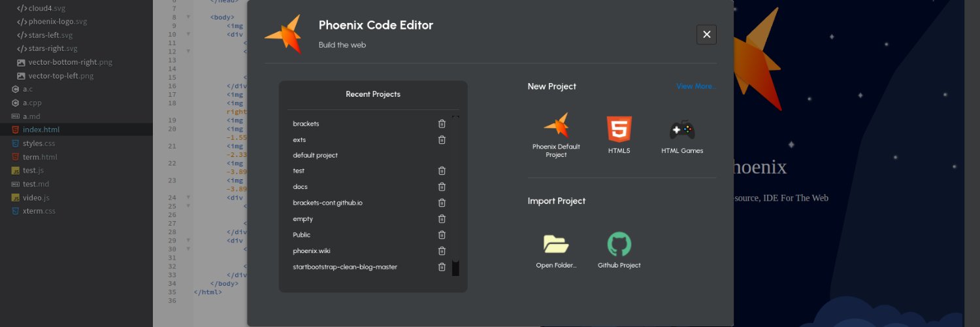Collapse the body tag fold arrow
980x327 pixels.
point(188,17)
